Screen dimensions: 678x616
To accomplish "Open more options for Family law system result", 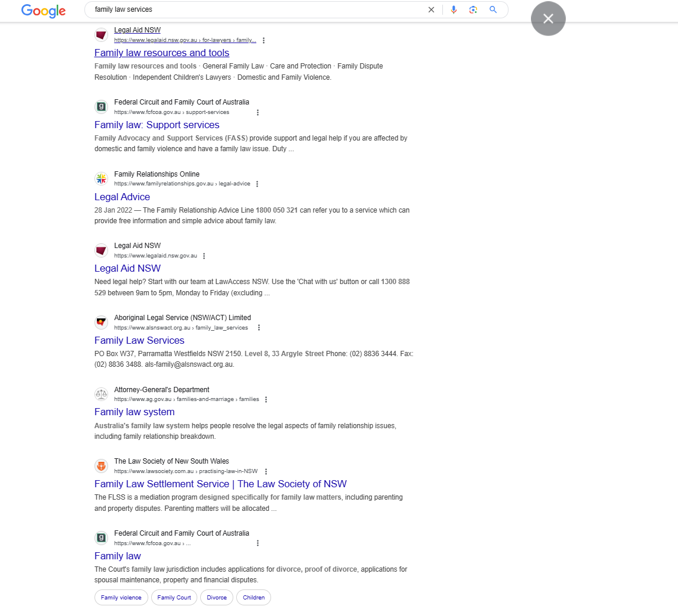I will 266,399.
